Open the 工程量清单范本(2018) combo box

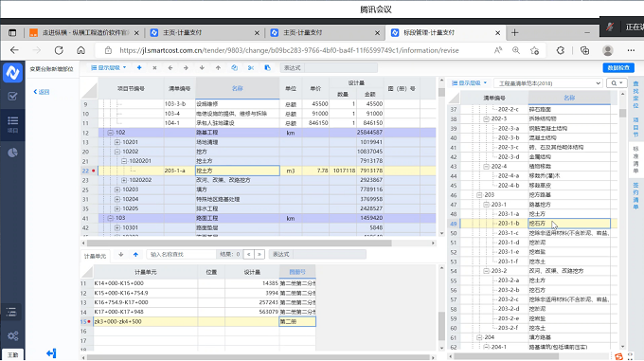(x=548, y=83)
